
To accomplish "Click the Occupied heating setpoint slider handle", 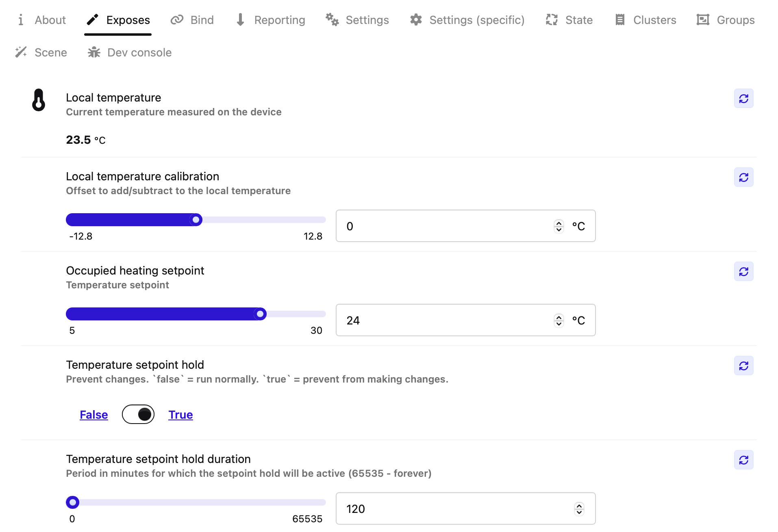I will point(260,314).
